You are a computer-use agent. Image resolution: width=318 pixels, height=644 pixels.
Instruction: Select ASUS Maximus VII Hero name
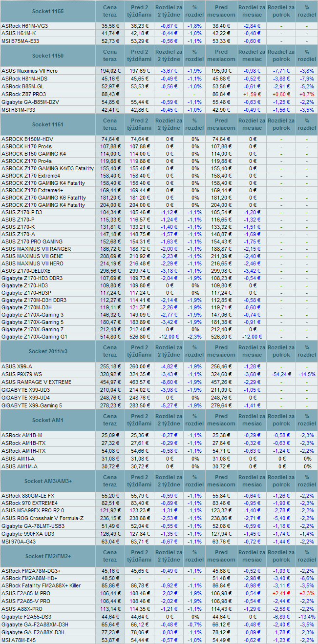(x=29, y=71)
